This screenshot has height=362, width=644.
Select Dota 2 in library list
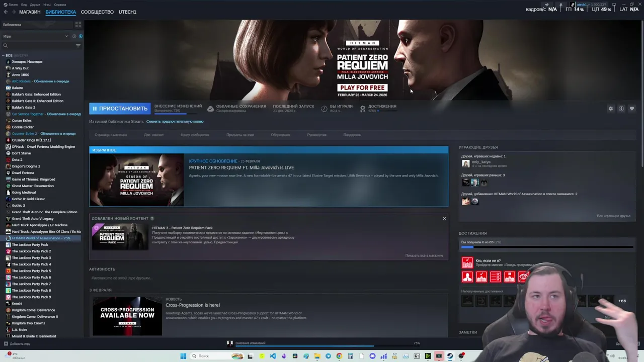click(17, 160)
